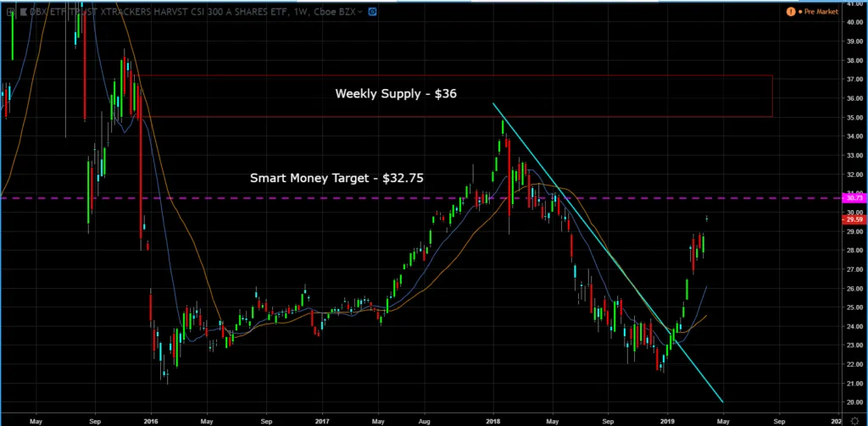
Task: Click the 25.00 level on the price axis
Action: click(x=854, y=307)
